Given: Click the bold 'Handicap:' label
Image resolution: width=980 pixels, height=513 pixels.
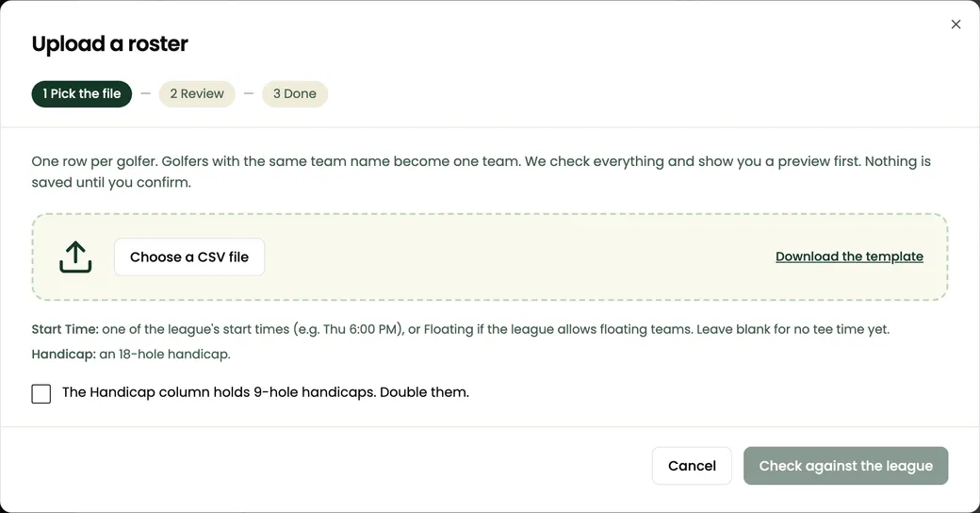Looking at the screenshot, I should pyautogui.click(x=64, y=354).
